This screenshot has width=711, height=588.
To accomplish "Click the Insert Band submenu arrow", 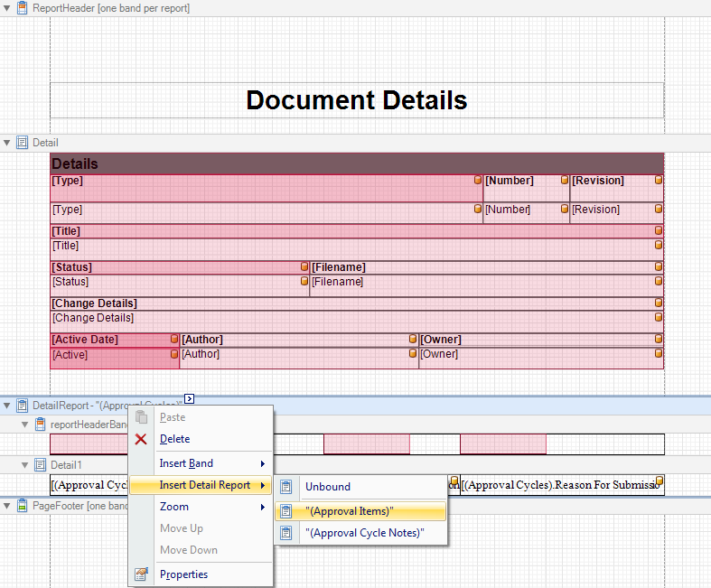I will click(x=263, y=463).
